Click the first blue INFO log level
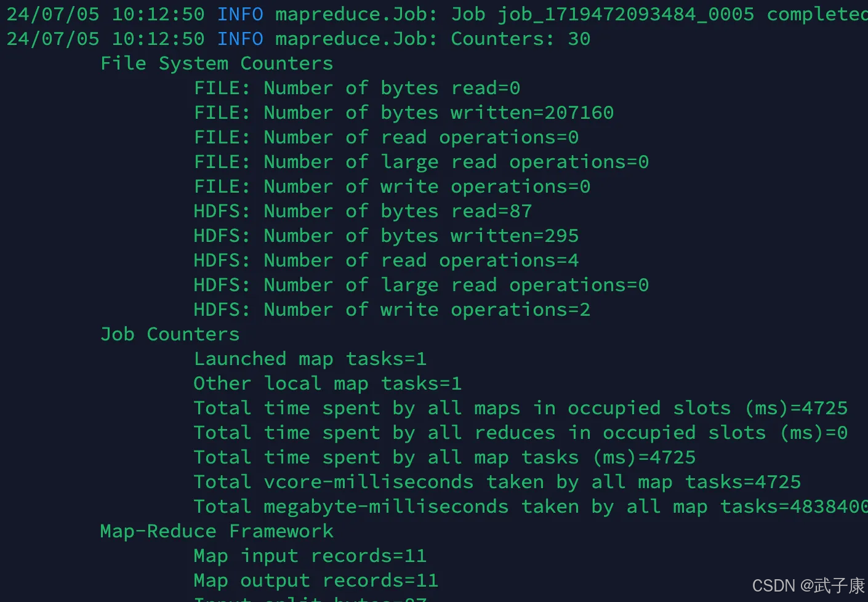This screenshot has height=602, width=868. pos(240,14)
